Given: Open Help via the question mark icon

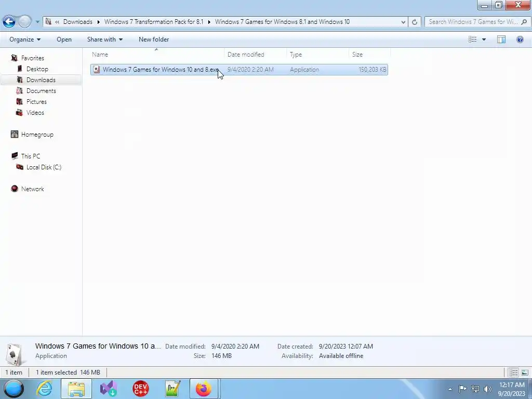Looking at the screenshot, I should (x=520, y=39).
